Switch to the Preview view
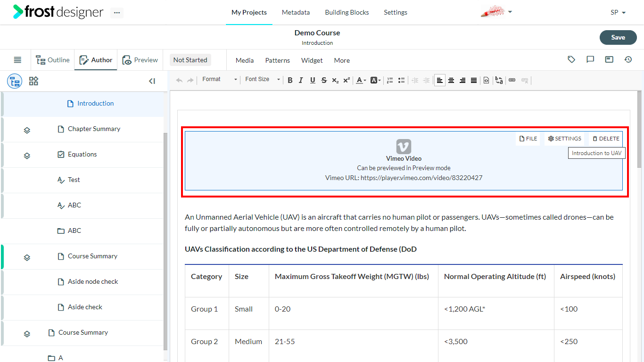This screenshot has width=644, height=362. [x=140, y=60]
